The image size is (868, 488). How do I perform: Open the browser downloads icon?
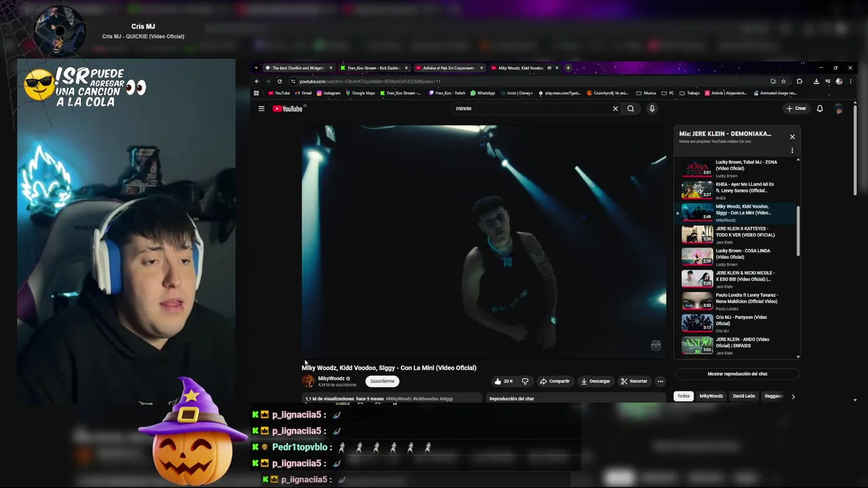pyautogui.click(x=816, y=81)
